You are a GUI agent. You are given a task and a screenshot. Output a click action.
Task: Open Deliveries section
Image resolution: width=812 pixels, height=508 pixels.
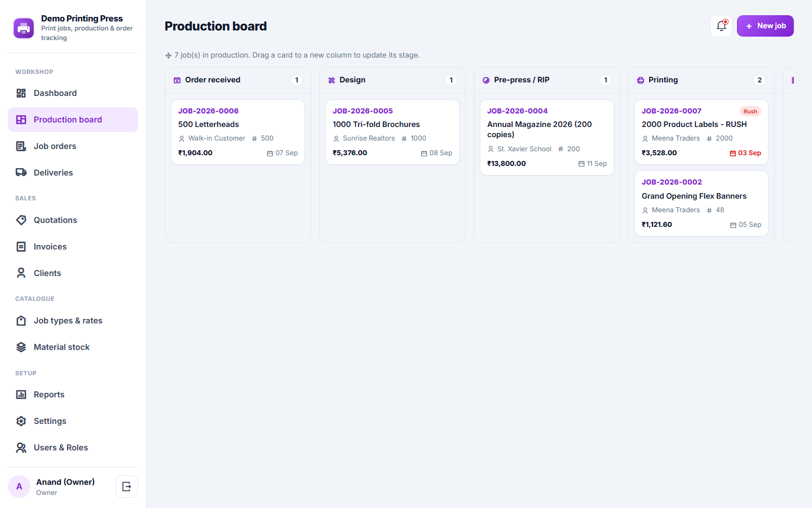[x=73, y=173]
